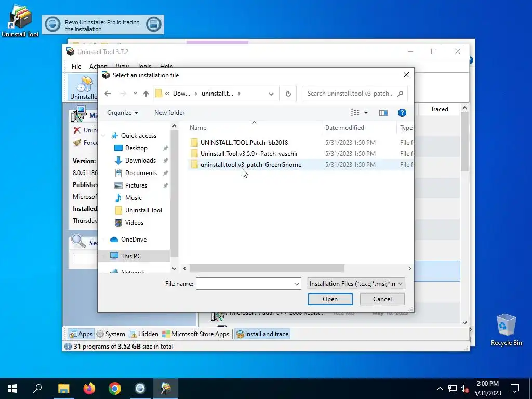
Task: Select Install and trace tab
Action: point(262,334)
